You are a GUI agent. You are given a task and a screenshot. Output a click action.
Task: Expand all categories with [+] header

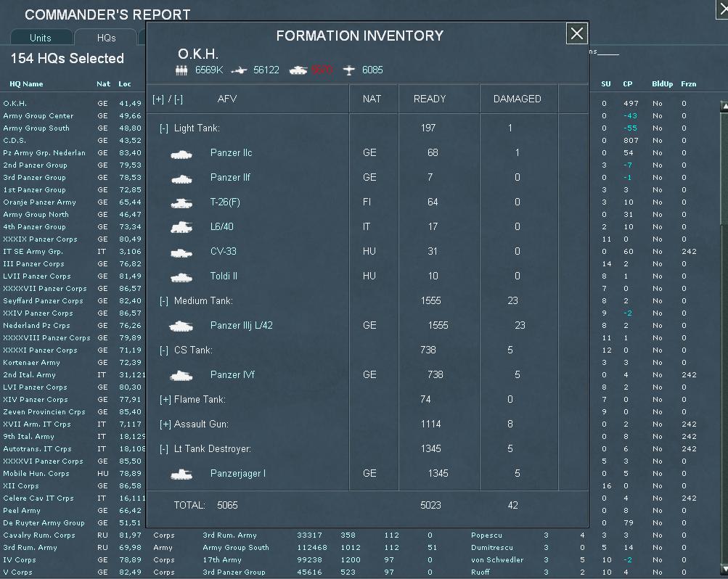tap(158, 99)
